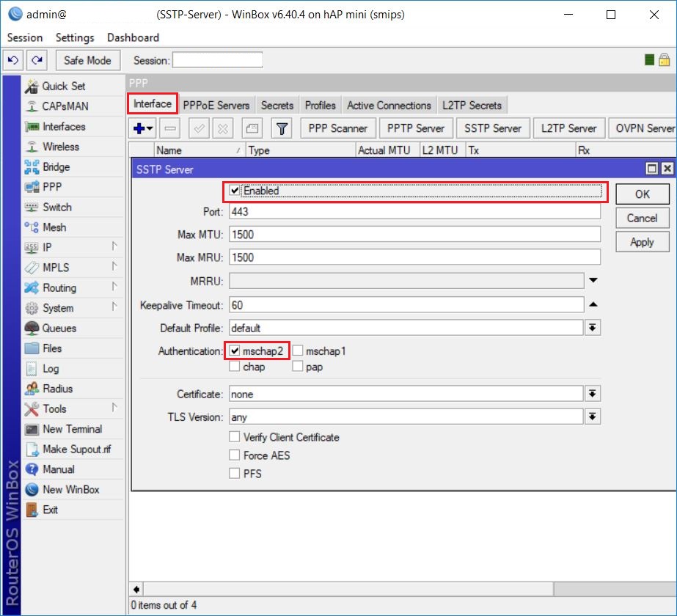Image resolution: width=677 pixels, height=616 pixels.
Task: Close the SSTP Server dialog
Action: click(x=667, y=169)
